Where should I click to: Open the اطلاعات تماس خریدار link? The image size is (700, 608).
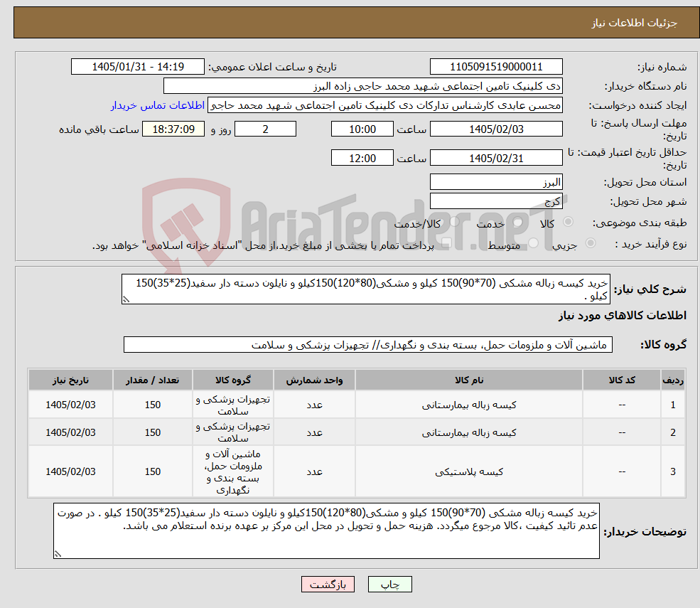pyautogui.click(x=158, y=105)
